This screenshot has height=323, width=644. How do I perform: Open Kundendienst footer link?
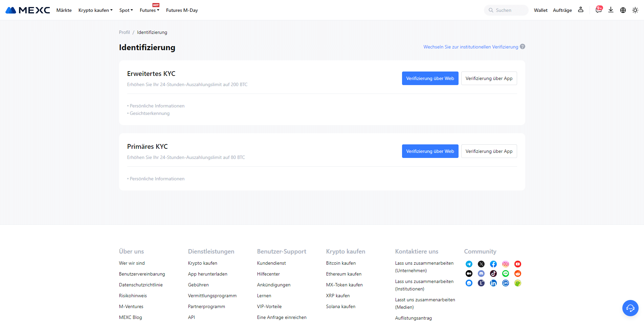pyautogui.click(x=271, y=263)
